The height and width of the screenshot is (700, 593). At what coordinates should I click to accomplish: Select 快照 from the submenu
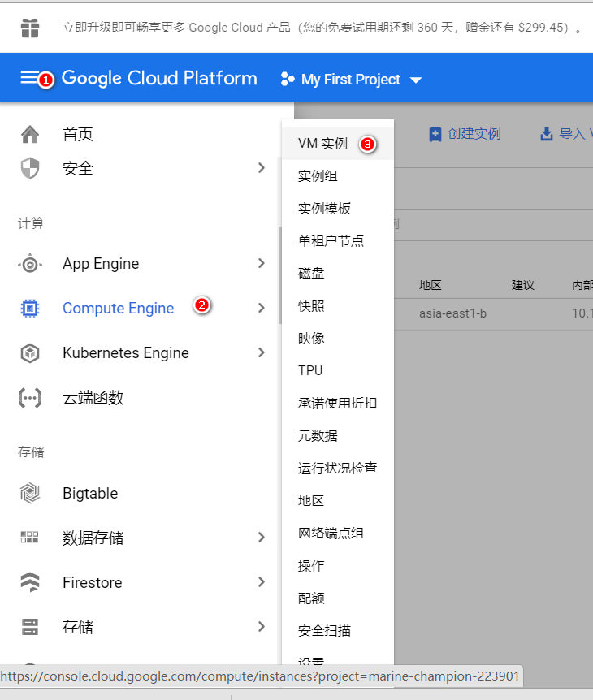click(x=338, y=306)
